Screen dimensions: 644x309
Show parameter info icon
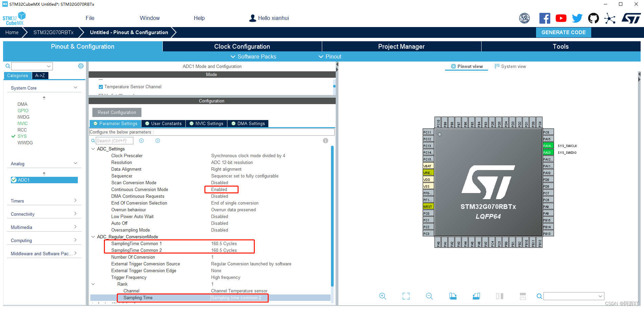pos(325,141)
